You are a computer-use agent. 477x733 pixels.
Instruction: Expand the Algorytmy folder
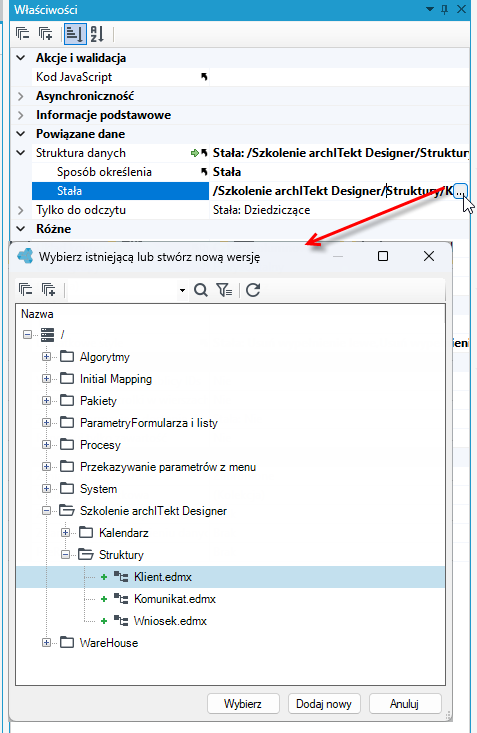46,357
